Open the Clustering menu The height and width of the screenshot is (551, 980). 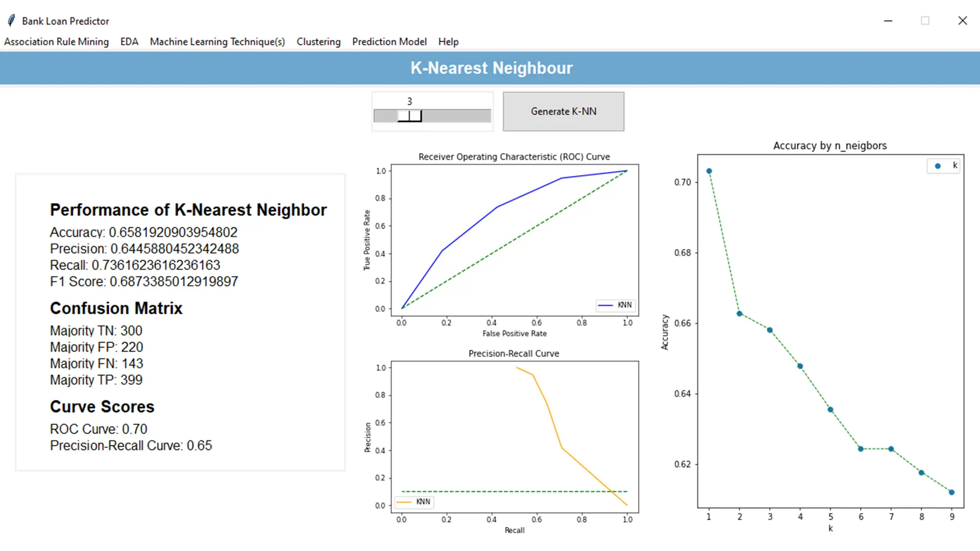click(x=318, y=41)
